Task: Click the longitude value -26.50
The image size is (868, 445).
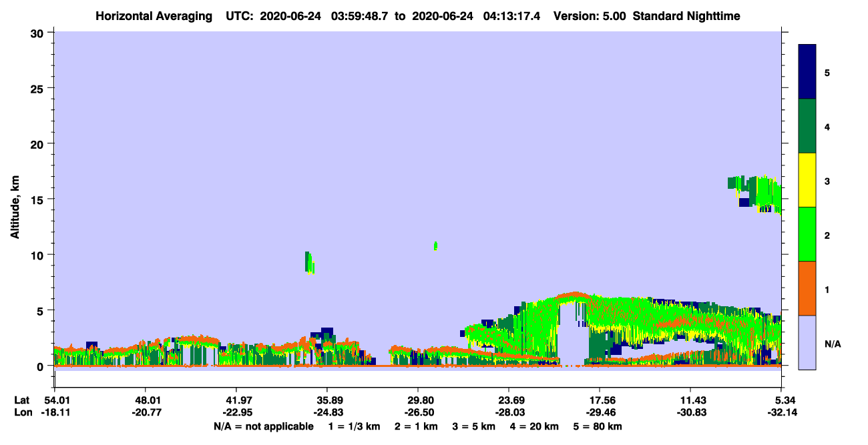Action: 418,412
